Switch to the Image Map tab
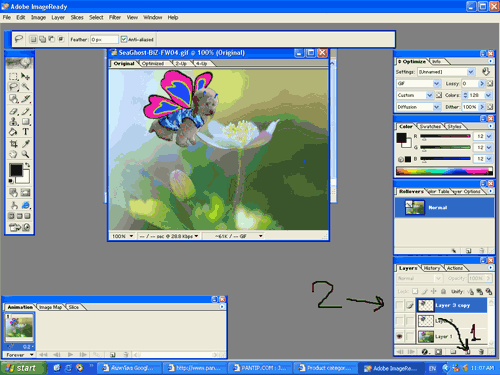Image resolution: width=500 pixels, height=375 pixels. pyautogui.click(x=51, y=307)
